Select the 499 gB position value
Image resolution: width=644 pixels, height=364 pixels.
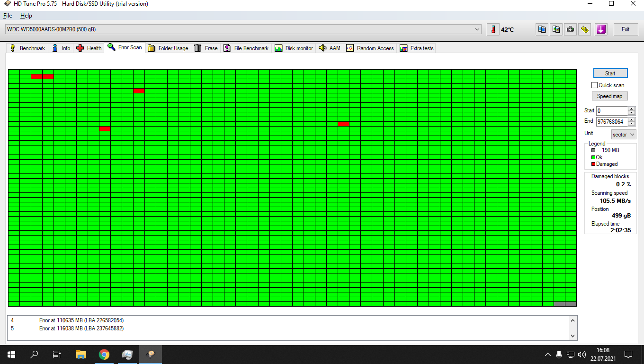click(x=621, y=216)
